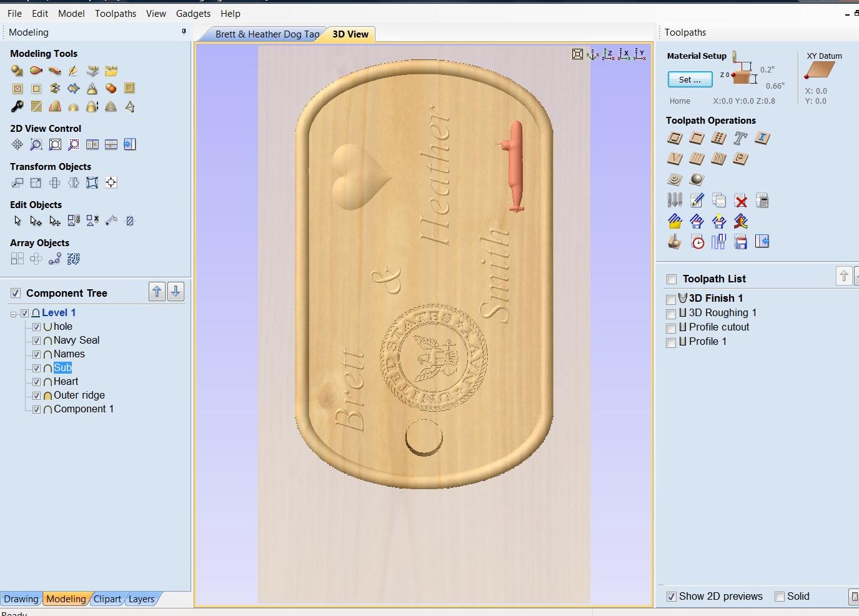Open Brett & Heather Dog Tag 2D tab
The image size is (859, 616).
pos(267,34)
